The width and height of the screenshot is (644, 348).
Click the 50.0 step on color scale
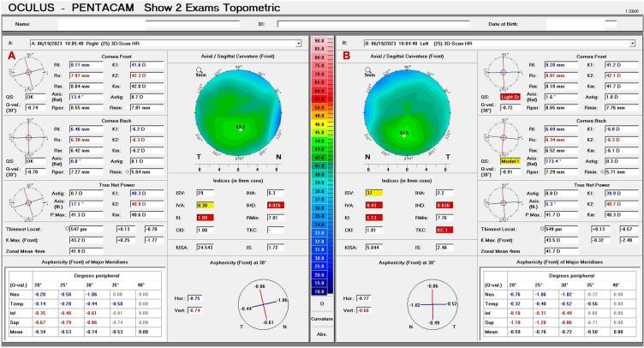pyautogui.click(x=319, y=108)
